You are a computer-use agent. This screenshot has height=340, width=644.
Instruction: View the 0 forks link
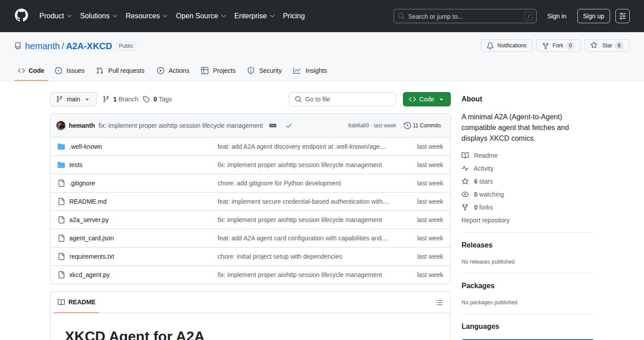coord(477,207)
